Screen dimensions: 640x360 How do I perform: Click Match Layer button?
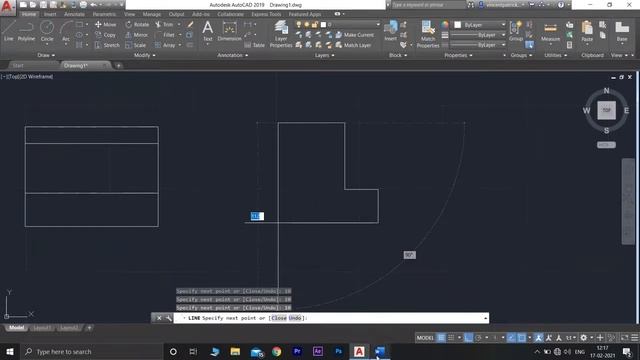[x=353, y=45]
